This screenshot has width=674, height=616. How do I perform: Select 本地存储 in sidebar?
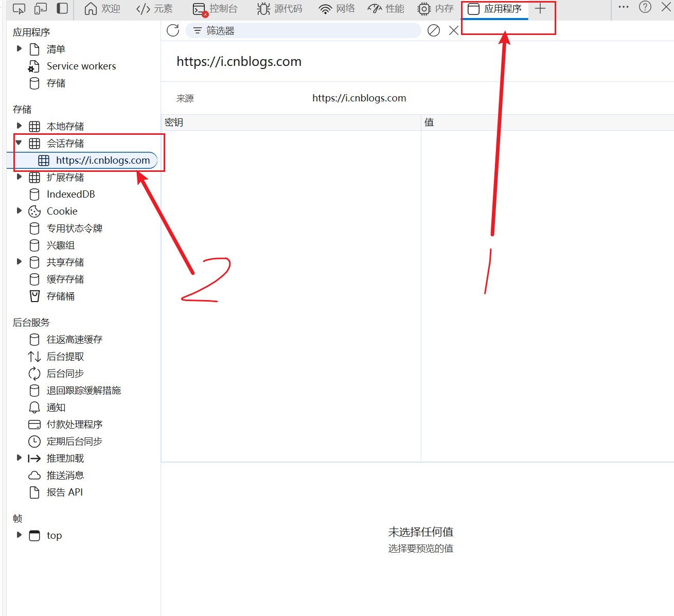(x=65, y=126)
